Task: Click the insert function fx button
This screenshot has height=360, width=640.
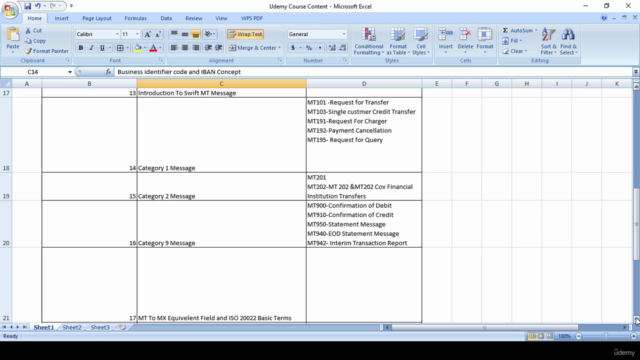Action: [x=108, y=72]
